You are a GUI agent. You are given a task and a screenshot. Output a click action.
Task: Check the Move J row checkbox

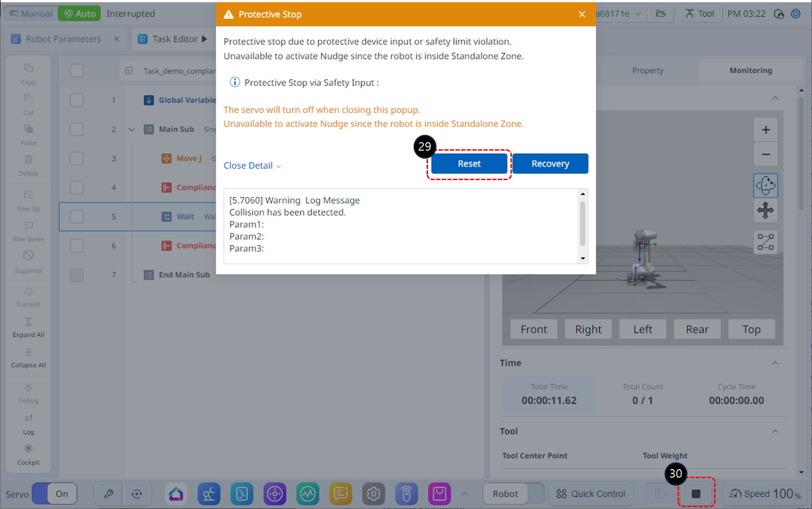pyautogui.click(x=76, y=159)
